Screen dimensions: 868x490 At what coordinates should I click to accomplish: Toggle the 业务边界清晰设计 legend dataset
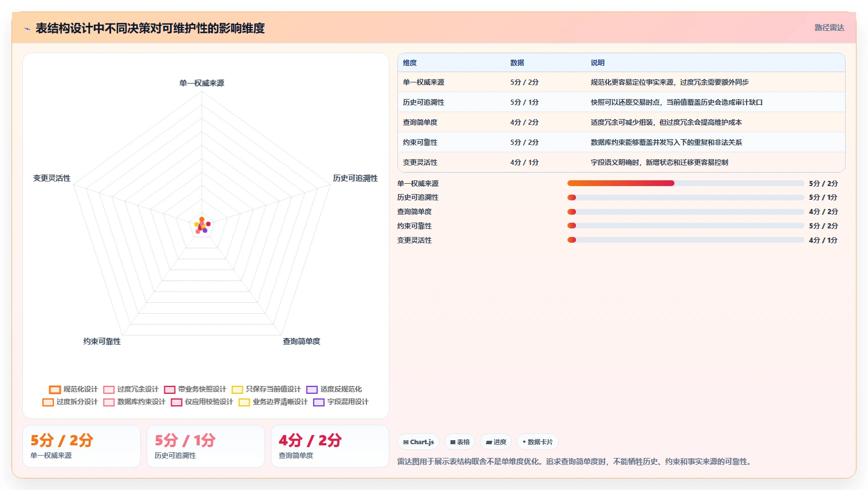point(273,402)
